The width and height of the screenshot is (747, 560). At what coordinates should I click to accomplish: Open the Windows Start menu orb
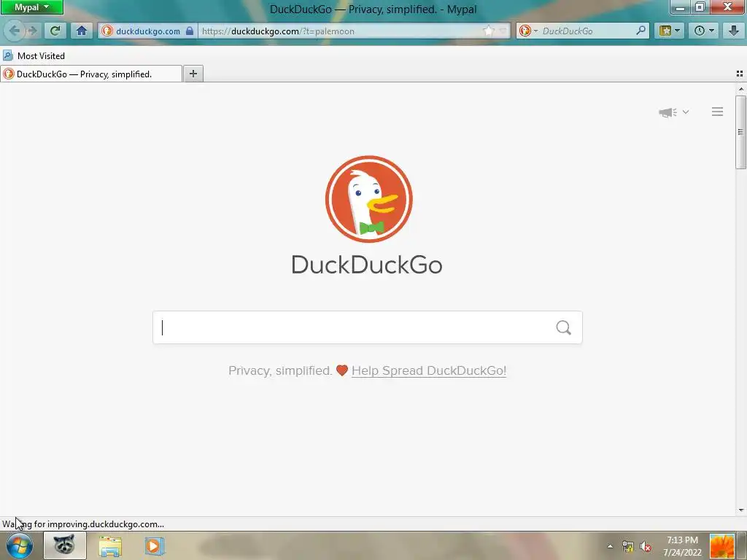point(20,545)
